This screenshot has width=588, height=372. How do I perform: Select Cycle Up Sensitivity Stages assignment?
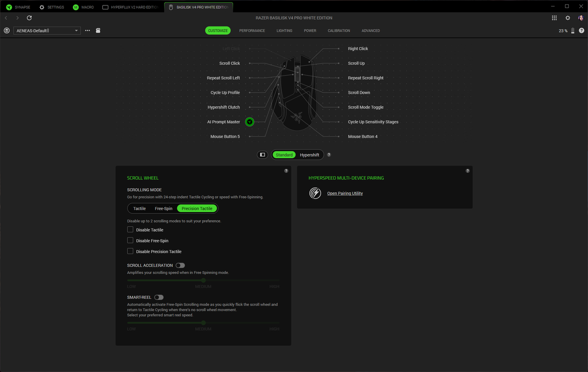373,122
